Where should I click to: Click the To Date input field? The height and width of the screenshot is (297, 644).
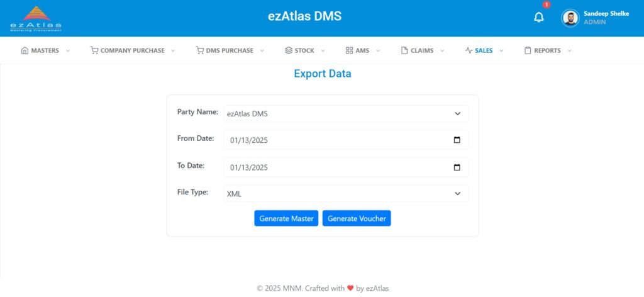click(x=346, y=167)
